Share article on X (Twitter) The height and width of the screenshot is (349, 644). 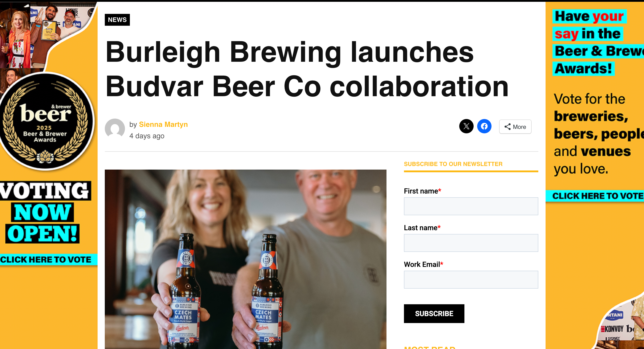466,126
